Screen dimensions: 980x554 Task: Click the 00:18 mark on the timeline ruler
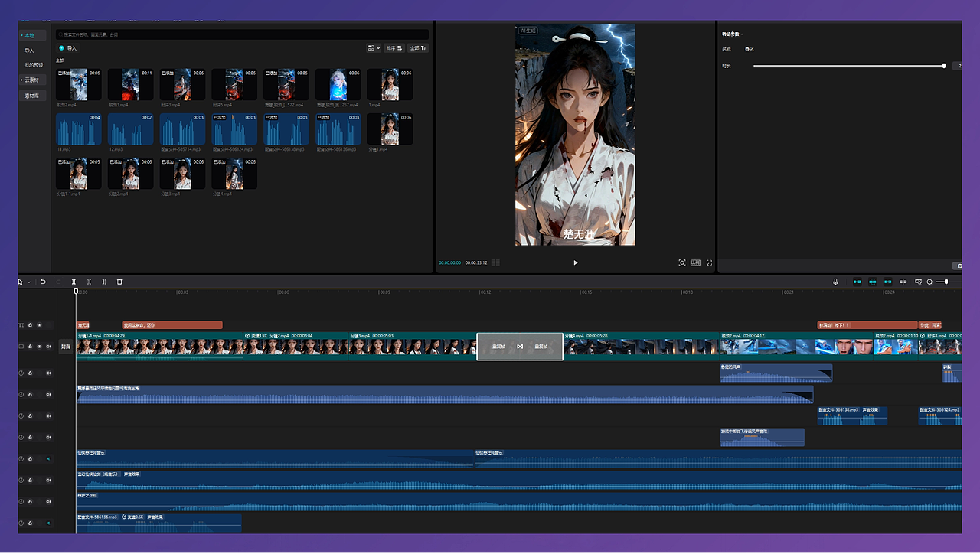(688, 292)
